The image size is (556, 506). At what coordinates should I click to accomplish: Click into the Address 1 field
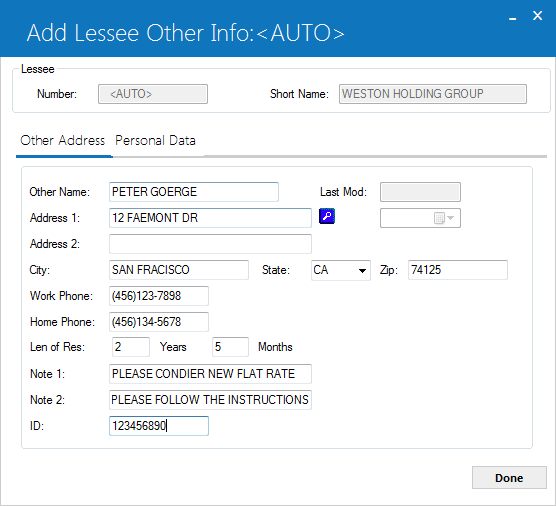[x=210, y=218]
